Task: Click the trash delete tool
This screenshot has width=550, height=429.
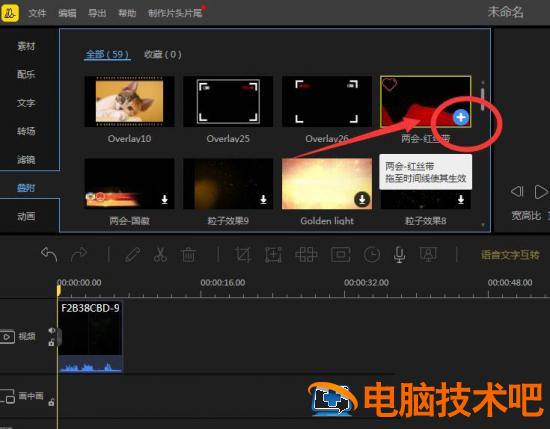Action: coord(188,255)
